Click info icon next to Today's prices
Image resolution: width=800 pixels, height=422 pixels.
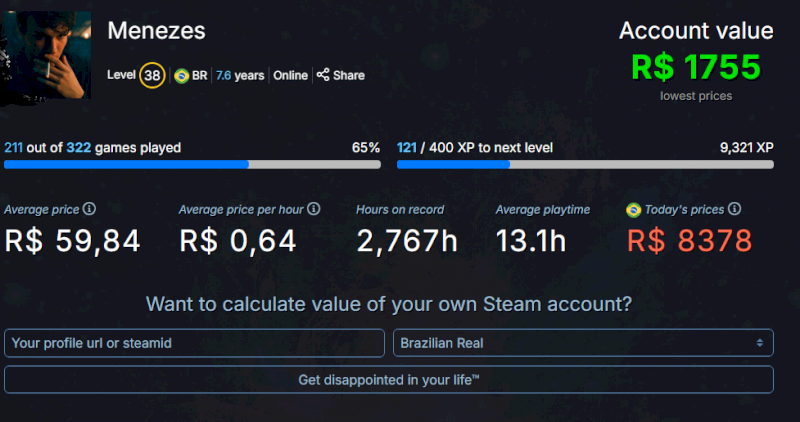pyautogui.click(x=735, y=209)
